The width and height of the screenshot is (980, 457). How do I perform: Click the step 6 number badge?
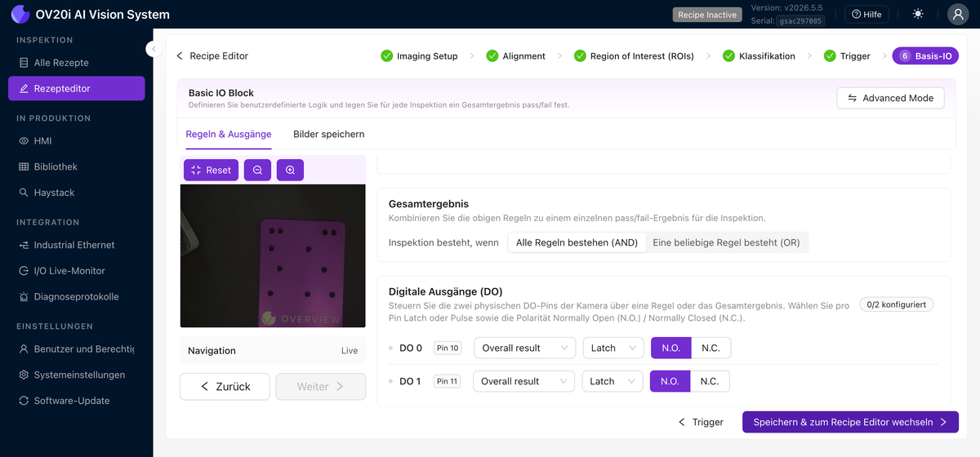pyautogui.click(x=905, y=56)
